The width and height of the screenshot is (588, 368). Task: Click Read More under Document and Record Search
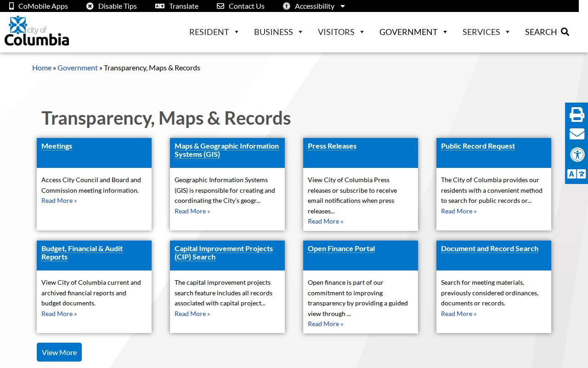(459, 314)
